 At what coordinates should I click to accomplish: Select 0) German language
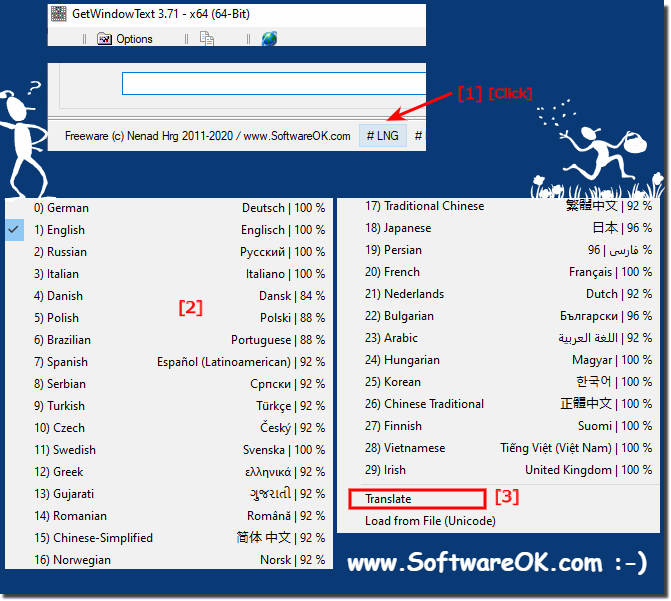(169, 208)
